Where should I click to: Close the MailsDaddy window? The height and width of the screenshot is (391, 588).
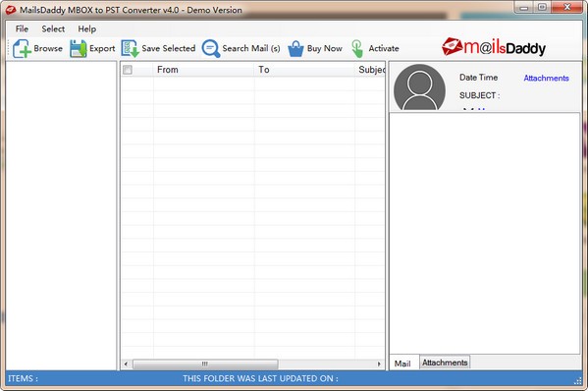tap(567, 7)
